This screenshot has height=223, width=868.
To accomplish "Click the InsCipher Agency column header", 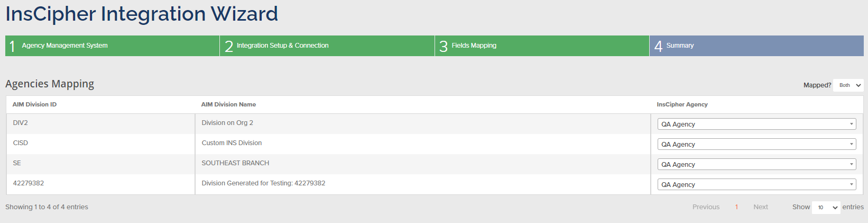I will pos(682,105).
